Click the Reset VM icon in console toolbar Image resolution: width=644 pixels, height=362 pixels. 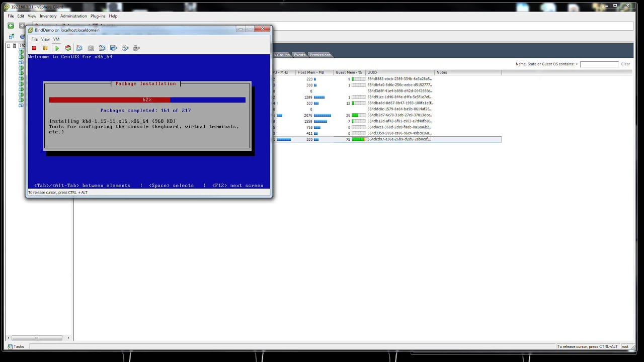coord(68,48)
